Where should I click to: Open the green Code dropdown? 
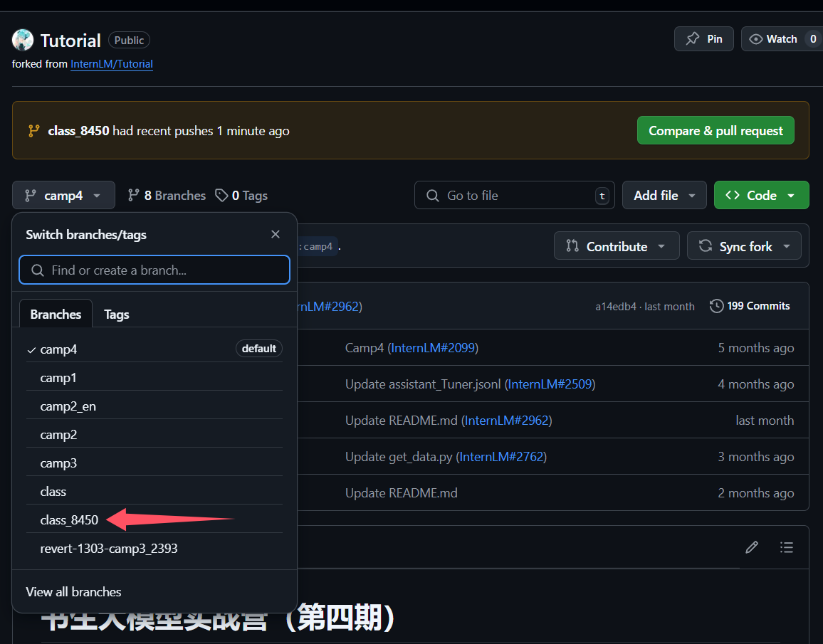[762, 195]
